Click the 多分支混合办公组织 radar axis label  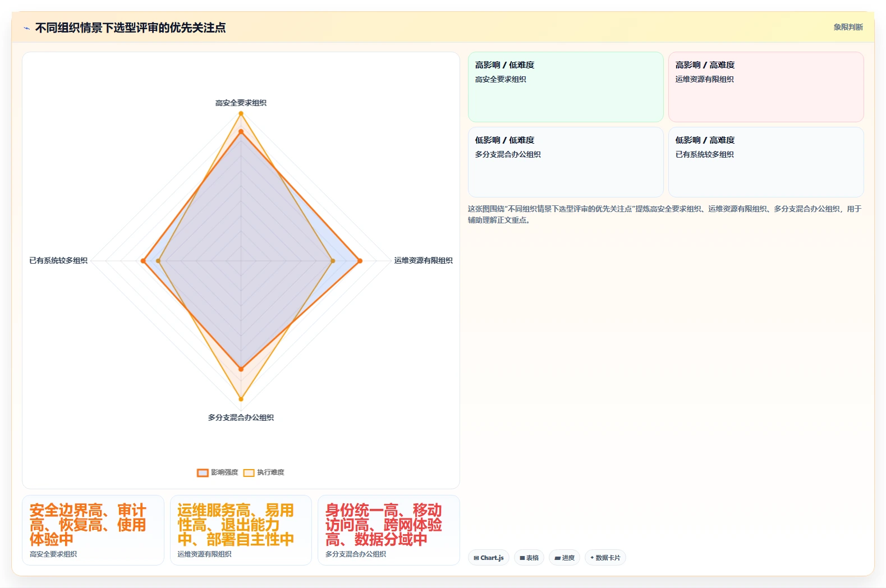tap(241, 417)
